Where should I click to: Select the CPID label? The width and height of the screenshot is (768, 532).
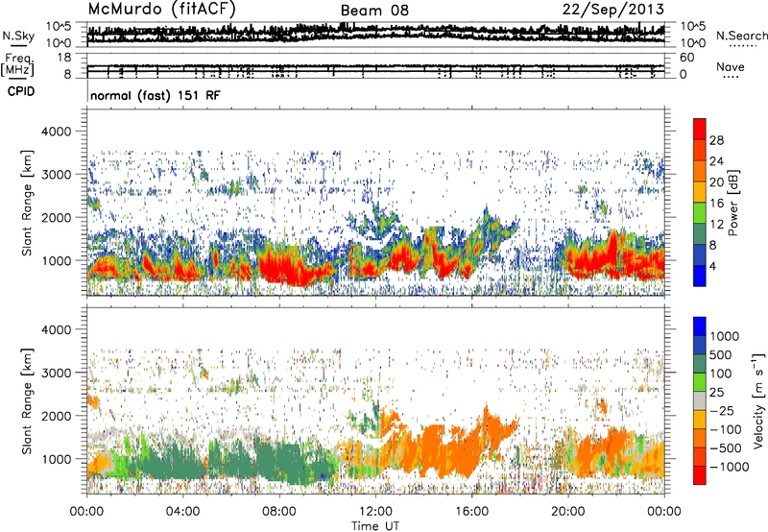click(21, 91)
